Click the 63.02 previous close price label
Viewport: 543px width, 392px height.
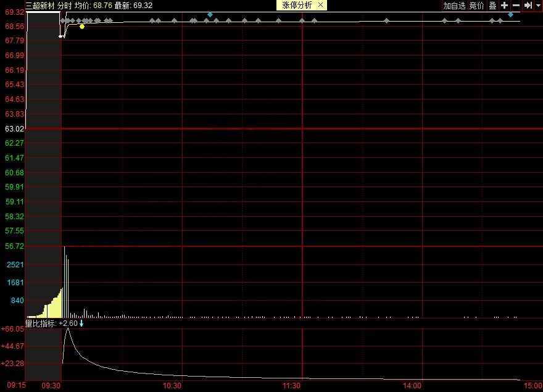click(x=14, y=129)
